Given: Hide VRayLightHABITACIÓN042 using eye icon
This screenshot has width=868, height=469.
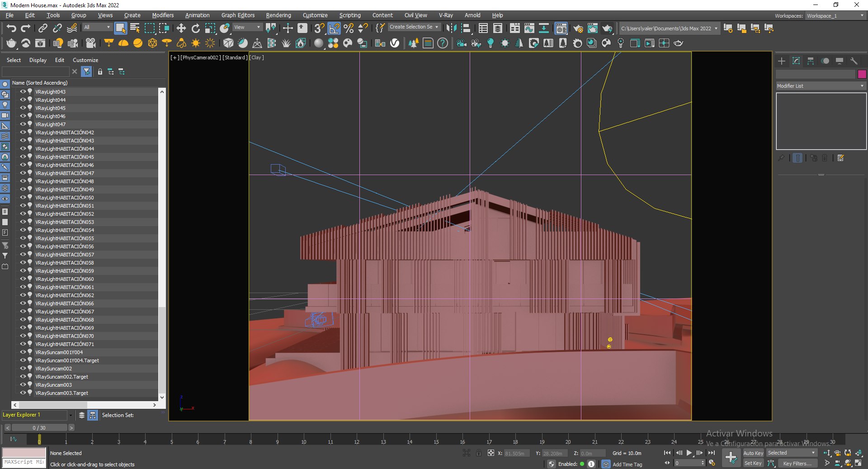Looking at the screenshot, I should click(x=23, y=132).
